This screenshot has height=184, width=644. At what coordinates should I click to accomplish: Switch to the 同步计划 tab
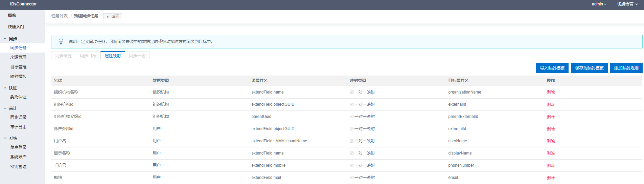point(137,56)
